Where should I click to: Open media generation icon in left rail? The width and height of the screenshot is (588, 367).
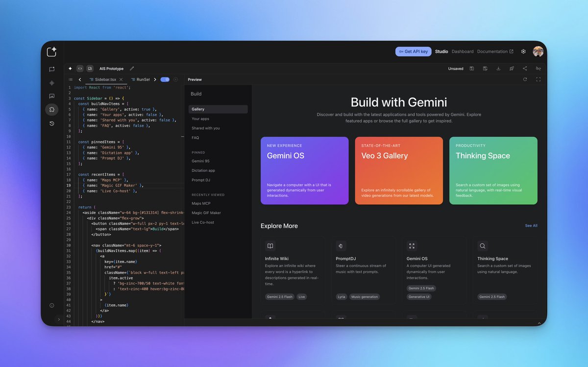pyautogui.click(x=51, y=96)
